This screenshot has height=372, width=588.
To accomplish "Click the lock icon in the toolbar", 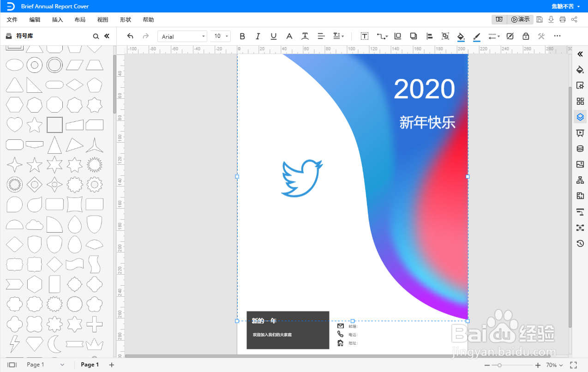I will 526,36.
